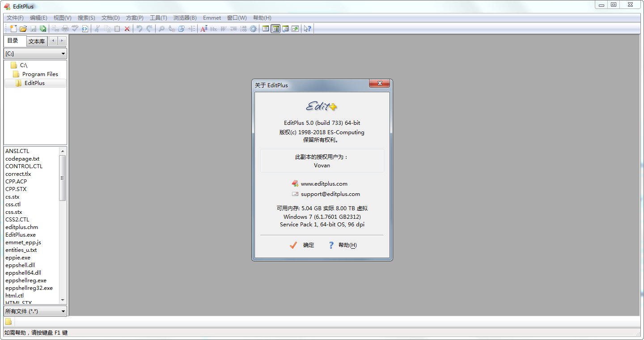The width and height of the screenshot is (644, 340).
Task: Click the file list vertical scrollbar thumb
Action: point(63,178)
